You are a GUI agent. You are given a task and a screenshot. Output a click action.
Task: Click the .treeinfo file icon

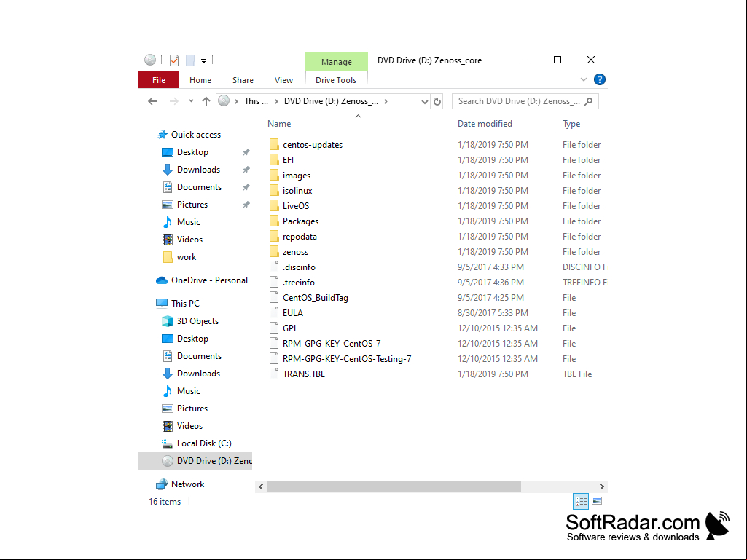[274, 282]
